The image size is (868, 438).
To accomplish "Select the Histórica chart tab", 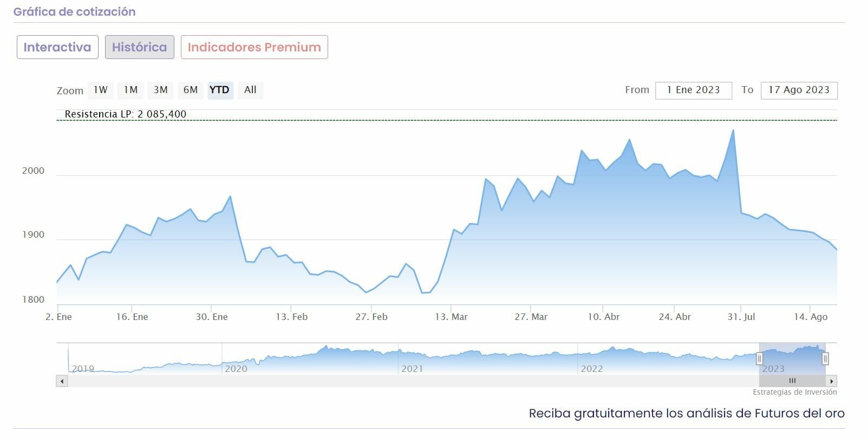I will coord(139,47).
